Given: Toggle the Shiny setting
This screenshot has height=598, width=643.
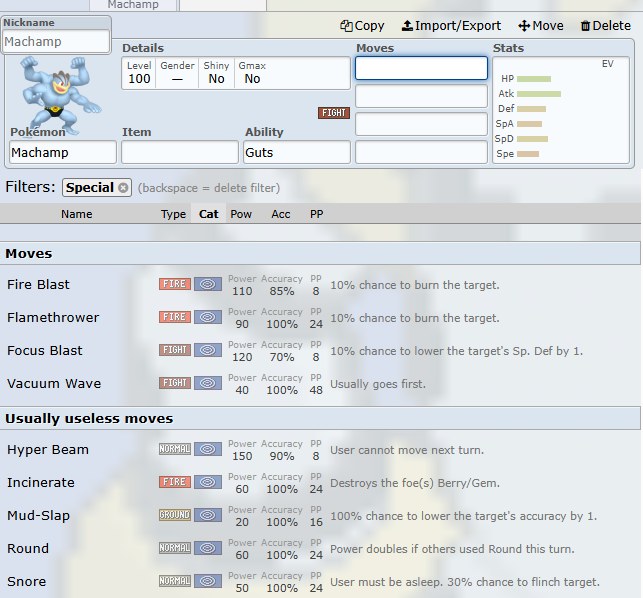Looking at the screenshot, I should tap(216, 73).
